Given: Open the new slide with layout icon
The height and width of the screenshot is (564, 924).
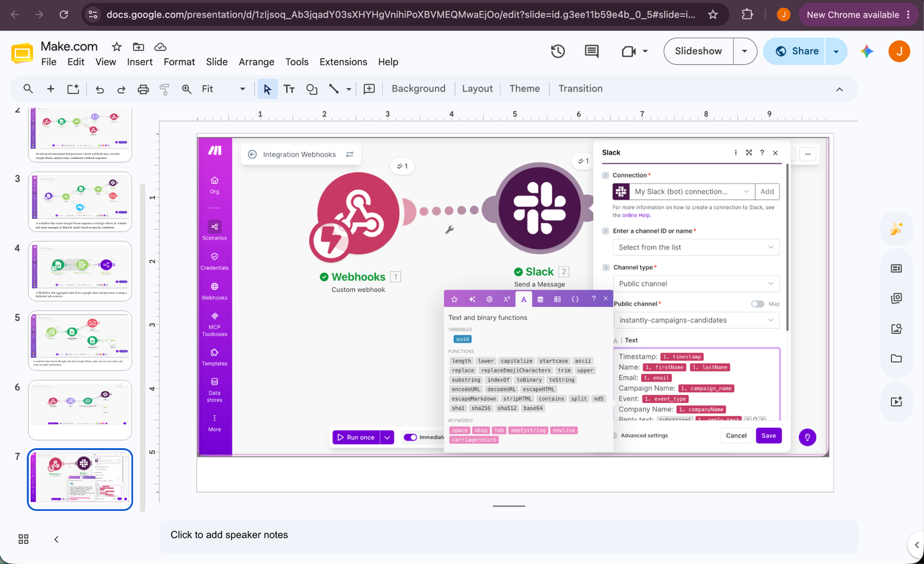Looking at the screenshot, I should 73,89.
